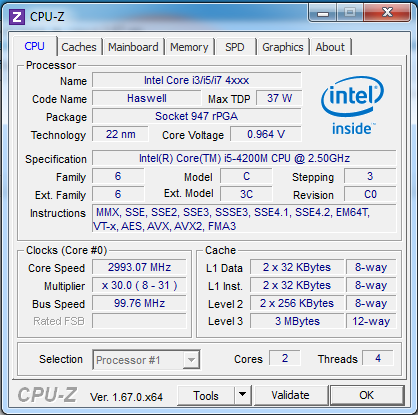
Task: Go to the SPD tab
Action: [235, 47]
